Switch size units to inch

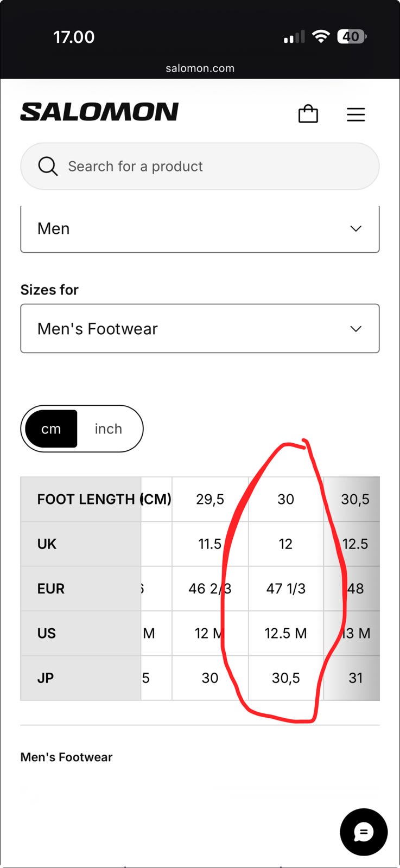click(109, 429)
